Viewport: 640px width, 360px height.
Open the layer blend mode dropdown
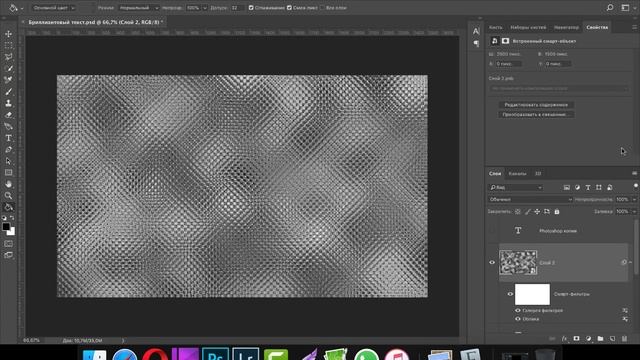click(x=530, y=200)
